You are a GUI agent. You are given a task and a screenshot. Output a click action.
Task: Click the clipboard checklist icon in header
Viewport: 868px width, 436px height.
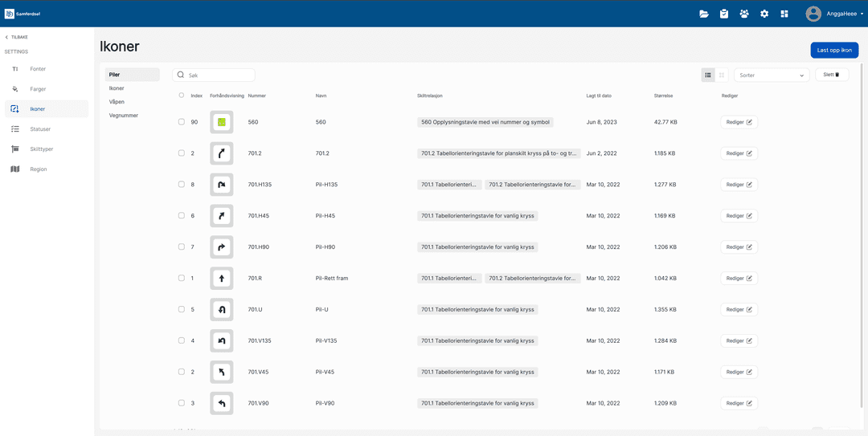point(724,14)
